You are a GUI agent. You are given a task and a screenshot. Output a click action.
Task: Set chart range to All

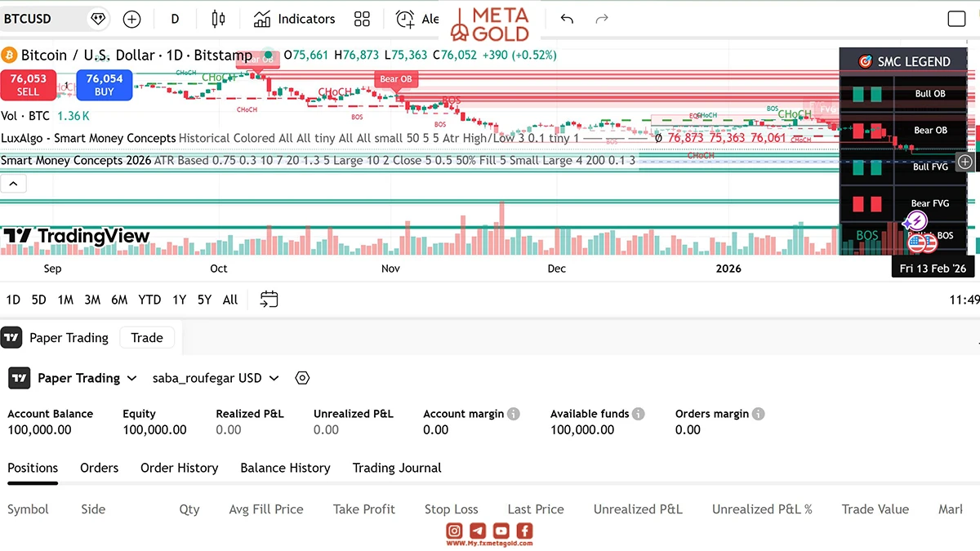tap(230, 300)
